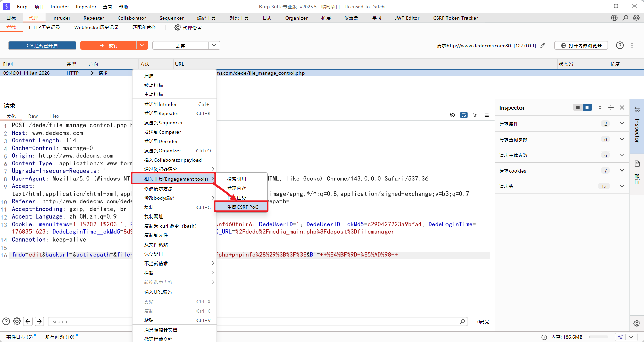Open the notes document sidebar icon
This screenshot has width=644, height=342.
(x=637, y=164)
